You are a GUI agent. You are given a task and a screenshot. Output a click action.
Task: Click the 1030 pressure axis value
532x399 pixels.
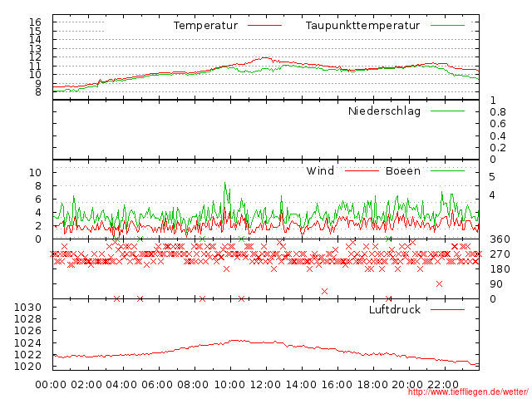pyautogui.click(x=27, y=308)
